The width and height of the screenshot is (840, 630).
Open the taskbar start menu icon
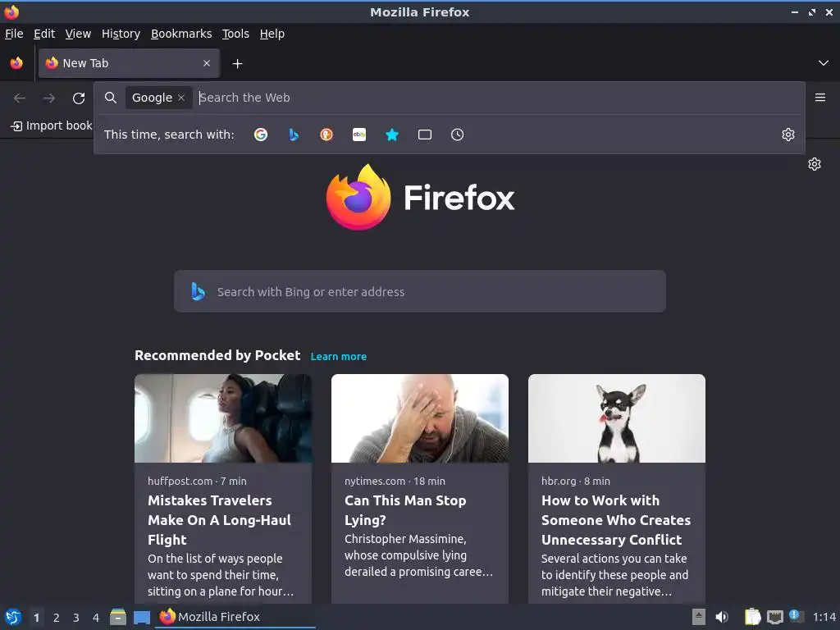(13, 617)
